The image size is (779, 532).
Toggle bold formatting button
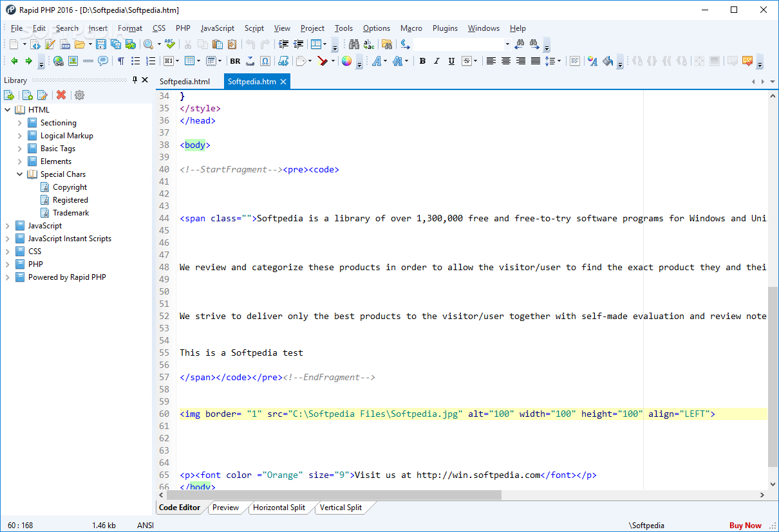(422, 61)
